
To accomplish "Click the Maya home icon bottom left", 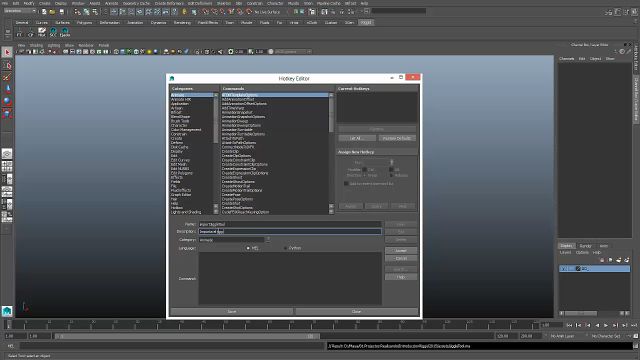I will [7, 311].
